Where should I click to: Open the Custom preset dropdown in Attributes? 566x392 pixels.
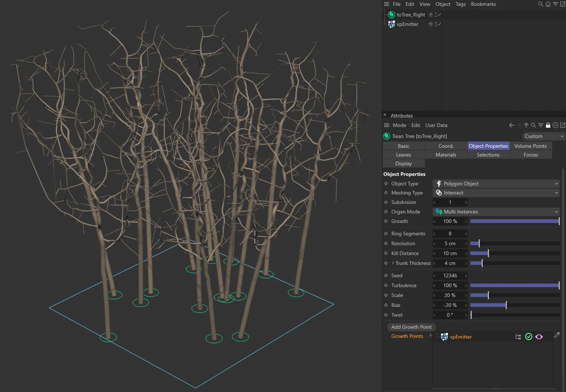pos(543,136)
